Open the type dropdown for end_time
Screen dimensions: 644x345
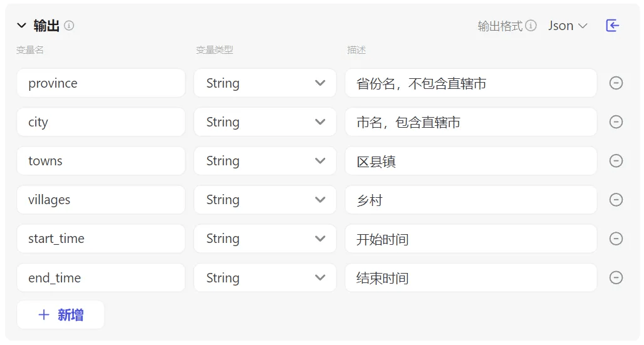pyautogui.click(x=265, y=277)
